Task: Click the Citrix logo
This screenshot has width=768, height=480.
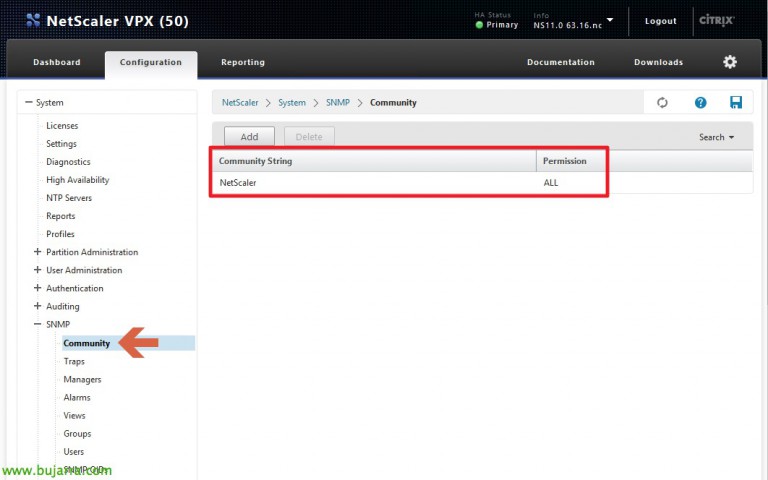Action: pos(716,20)
